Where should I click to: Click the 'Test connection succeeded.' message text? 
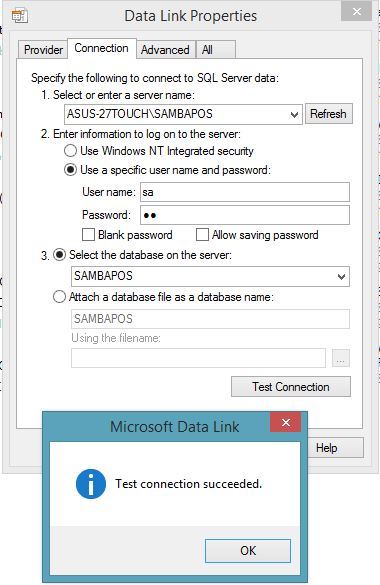tap(188, 484)
